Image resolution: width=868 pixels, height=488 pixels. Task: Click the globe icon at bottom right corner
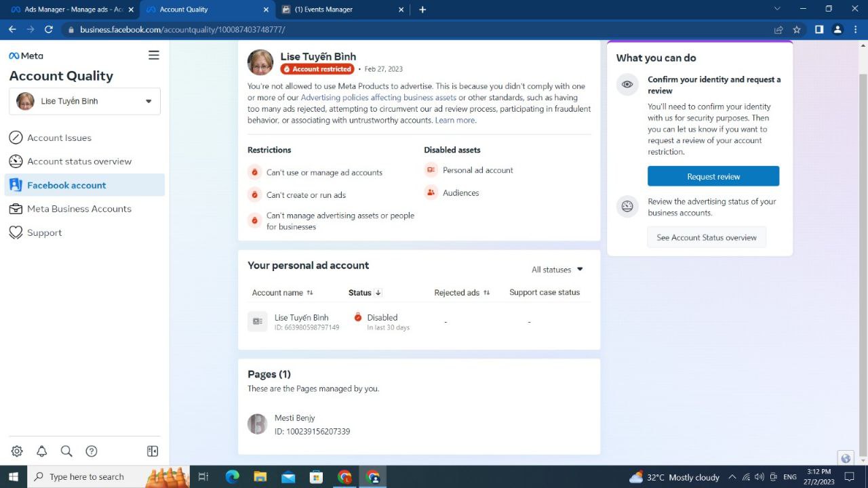pos(846,458)
